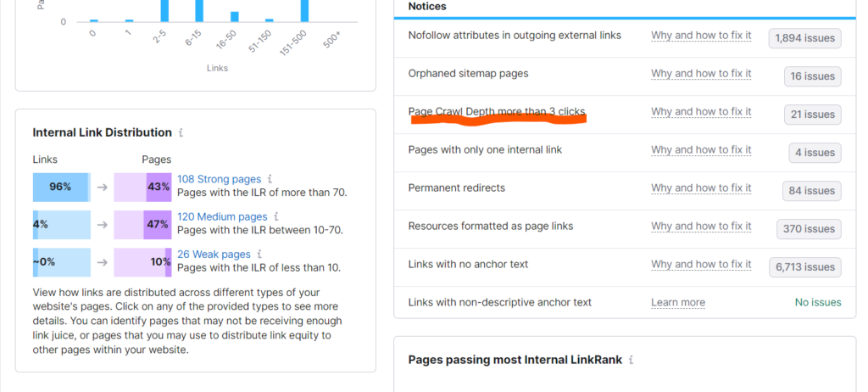Open 21 issues for Page Crawl Depth
The width and height of the screenshot is (868, 392).
[x=813, y=115]
